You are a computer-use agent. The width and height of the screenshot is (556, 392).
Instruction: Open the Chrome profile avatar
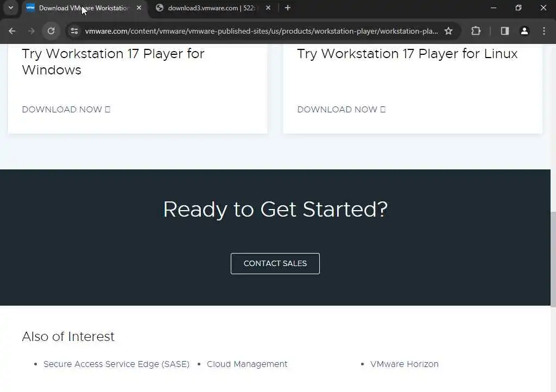(525, 31)
